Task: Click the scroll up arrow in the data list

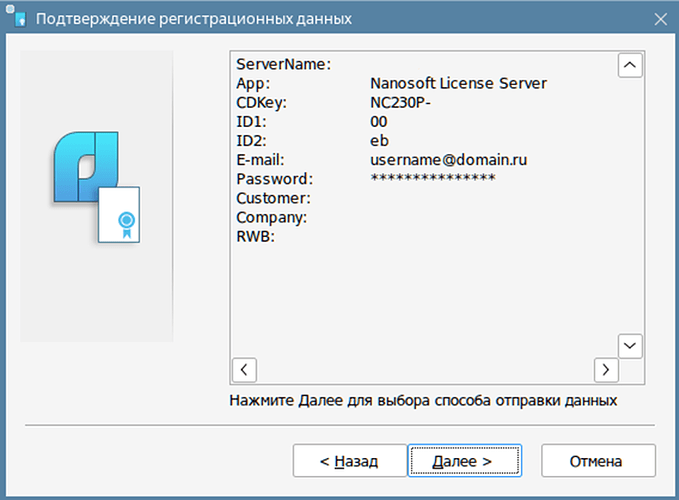Action: tap(630, 65)
